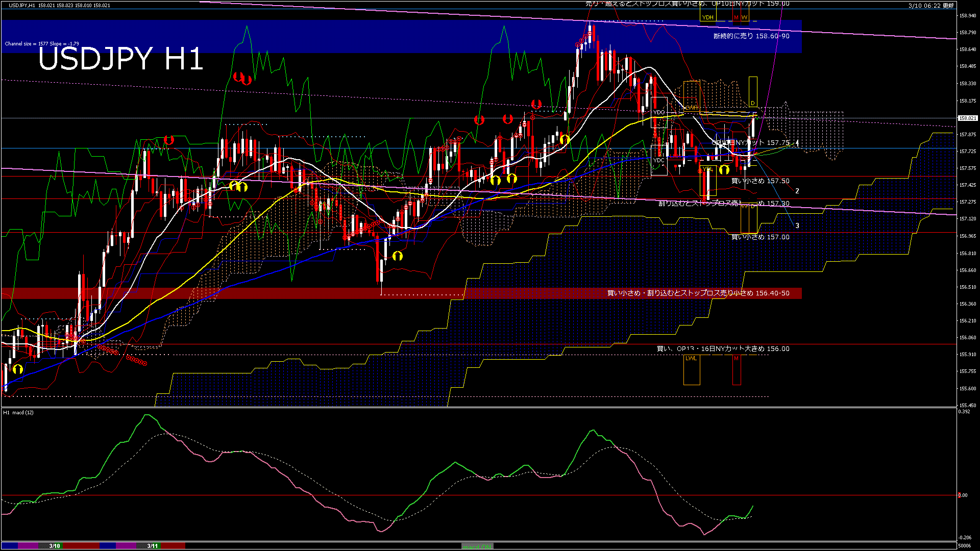Click the 156.00 buy level text
This screenshot has width=980, height=551.
click(723, 349)
